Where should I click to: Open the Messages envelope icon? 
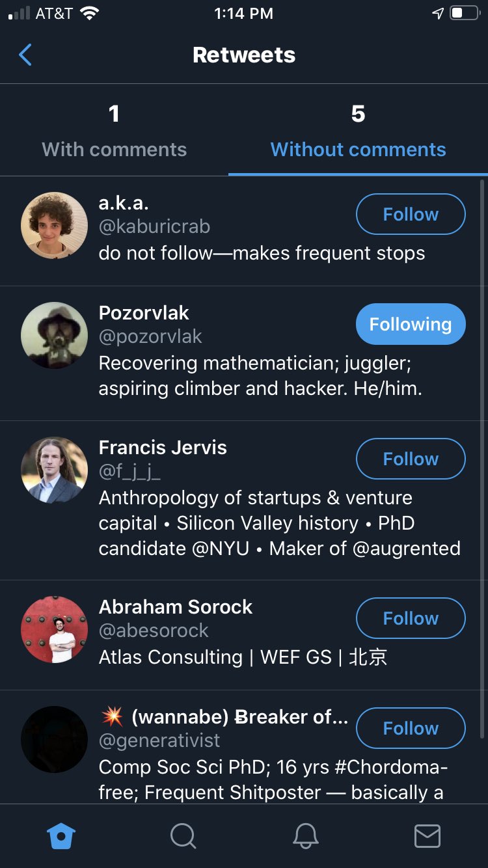coord(427,836)
